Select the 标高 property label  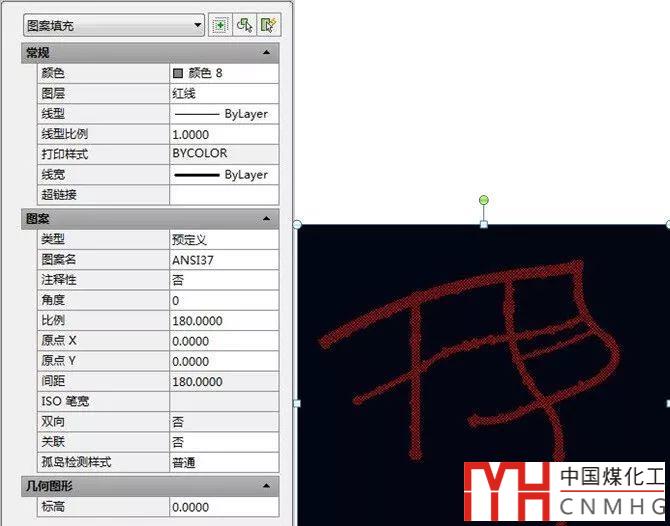click(x=53, y=507)
